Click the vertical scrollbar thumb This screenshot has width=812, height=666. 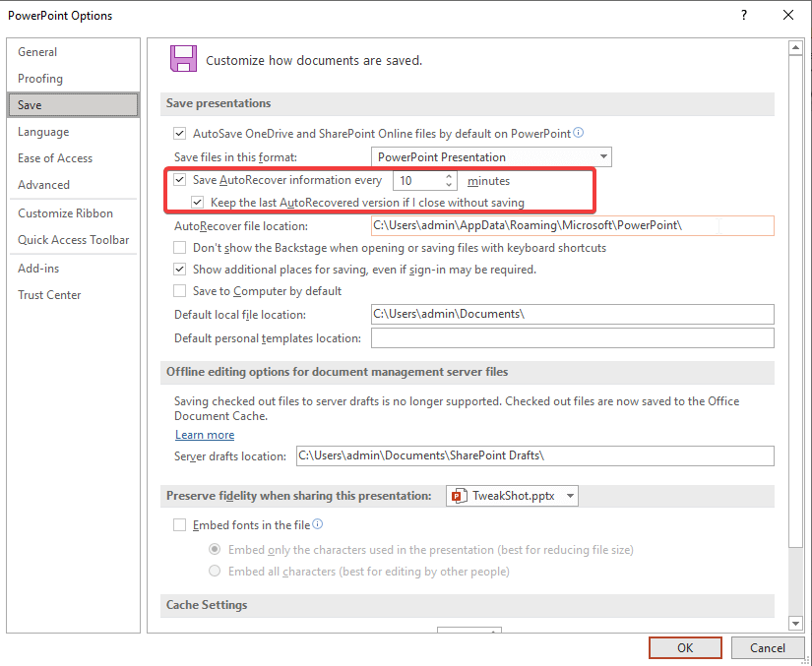(x=795, y=301)
